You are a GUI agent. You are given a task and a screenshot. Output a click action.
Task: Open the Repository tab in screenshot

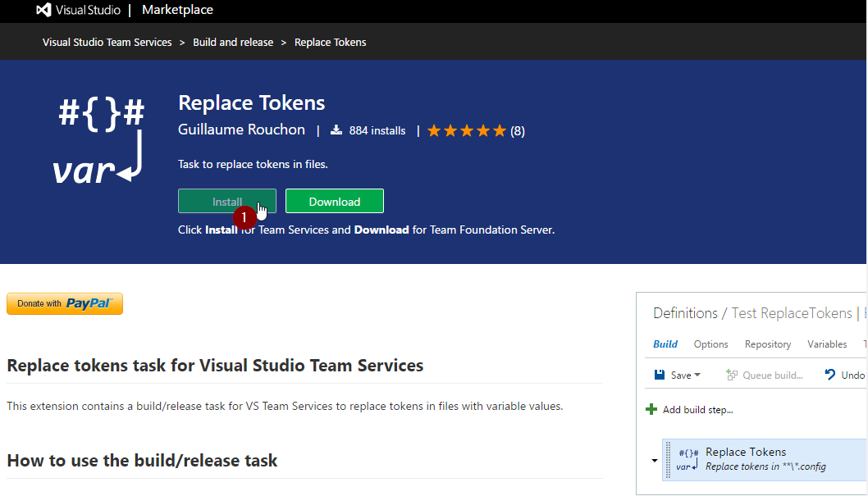[x=768, y=344]
